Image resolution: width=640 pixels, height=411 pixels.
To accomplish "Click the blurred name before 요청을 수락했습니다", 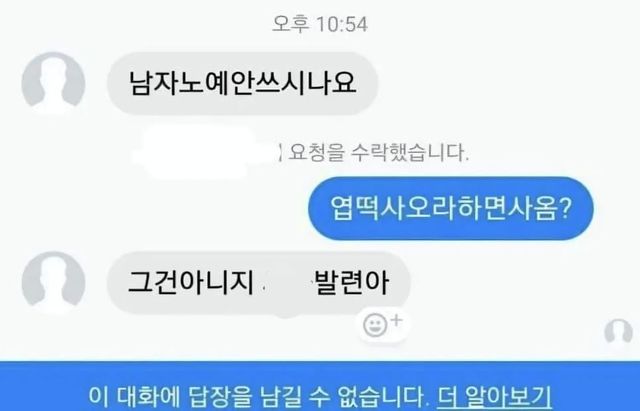I will pos(204,153).
